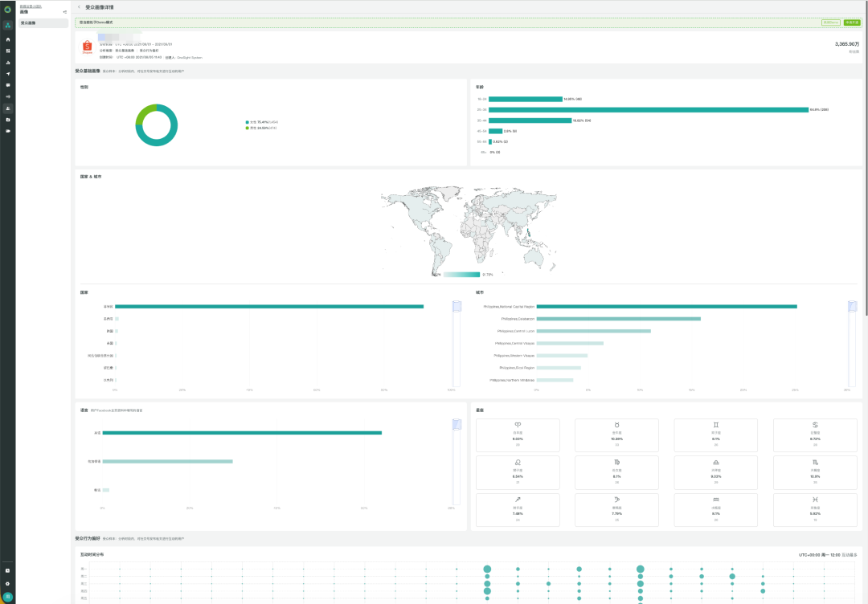
Task: Open the Sagittarius zodiac card
Action: [x=518, y=510]
